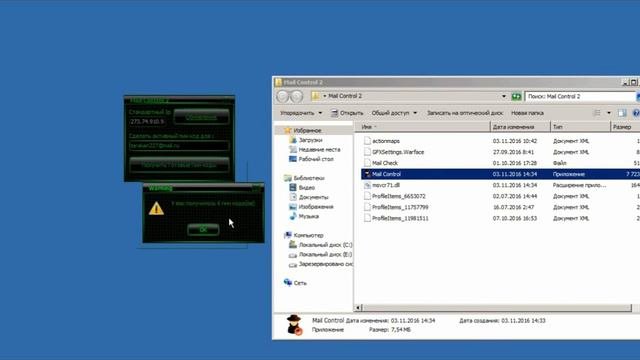The height and width of the screenshot is (360, 640).
Task: Select the Mail Control application row
Action: [x=500, y=174]
